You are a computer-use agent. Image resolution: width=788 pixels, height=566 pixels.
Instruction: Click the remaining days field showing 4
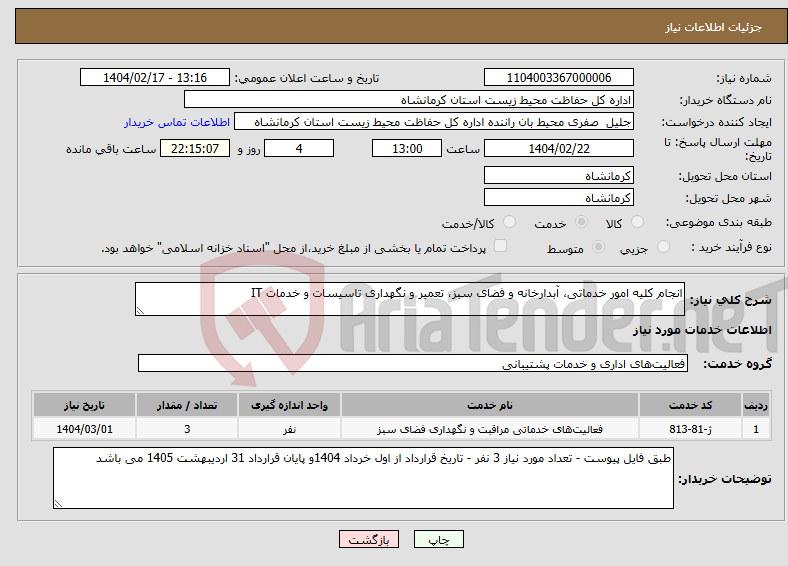pyautogui.click(x=299, y=148)
